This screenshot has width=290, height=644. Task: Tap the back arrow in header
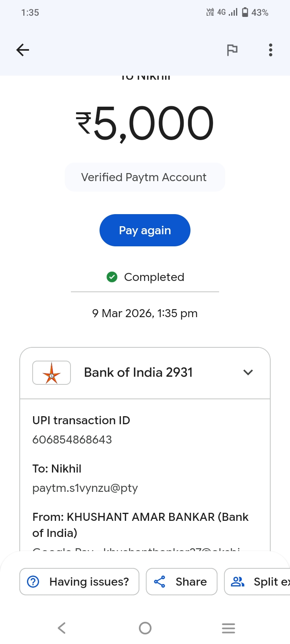[x=23, y=50]
